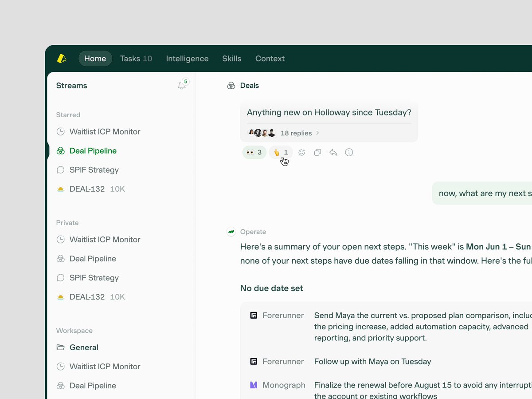
Task: Click the sunrise icon beside Private DEAL-132
Action: coord(61,297)
